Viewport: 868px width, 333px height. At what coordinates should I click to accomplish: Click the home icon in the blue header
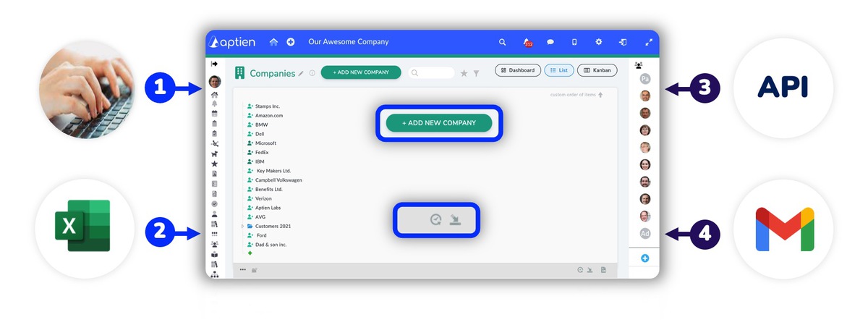pos(273,42)
